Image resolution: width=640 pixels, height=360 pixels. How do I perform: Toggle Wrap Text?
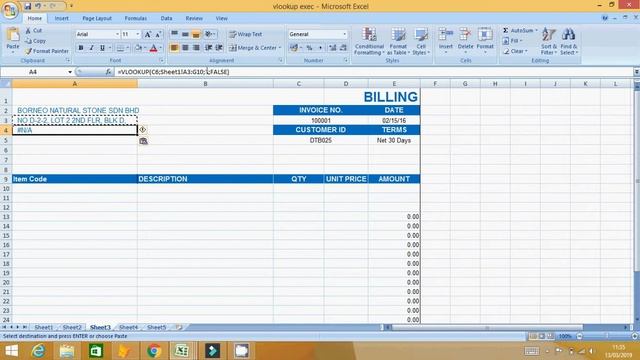[245, 34]
